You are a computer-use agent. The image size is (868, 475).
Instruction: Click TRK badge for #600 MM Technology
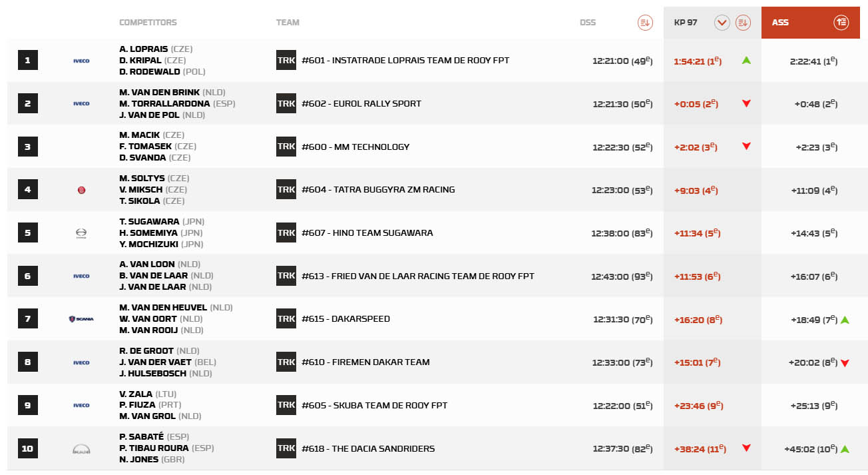pyautogui.click(x=286, y=147)
